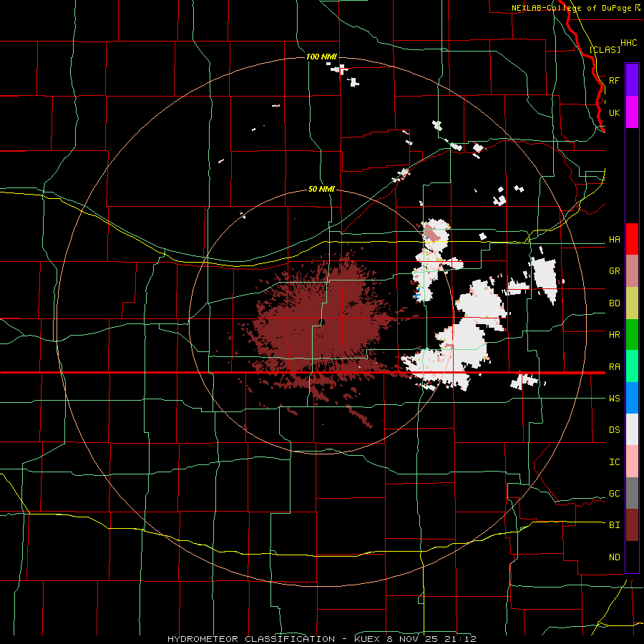
Task: Click the RA legend label
Action: tap(614, 367)
